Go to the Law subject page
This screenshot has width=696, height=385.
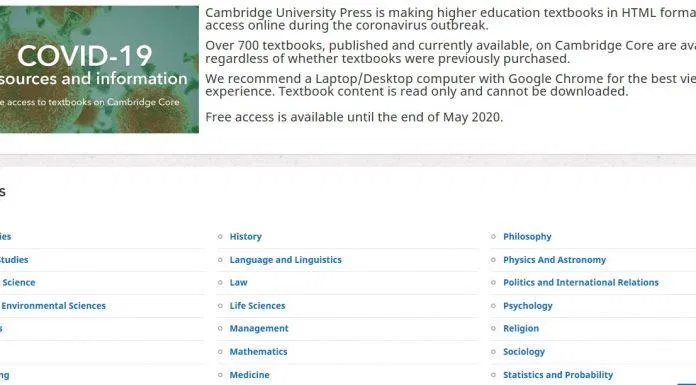pyautogui.click(x=238, y=283)
